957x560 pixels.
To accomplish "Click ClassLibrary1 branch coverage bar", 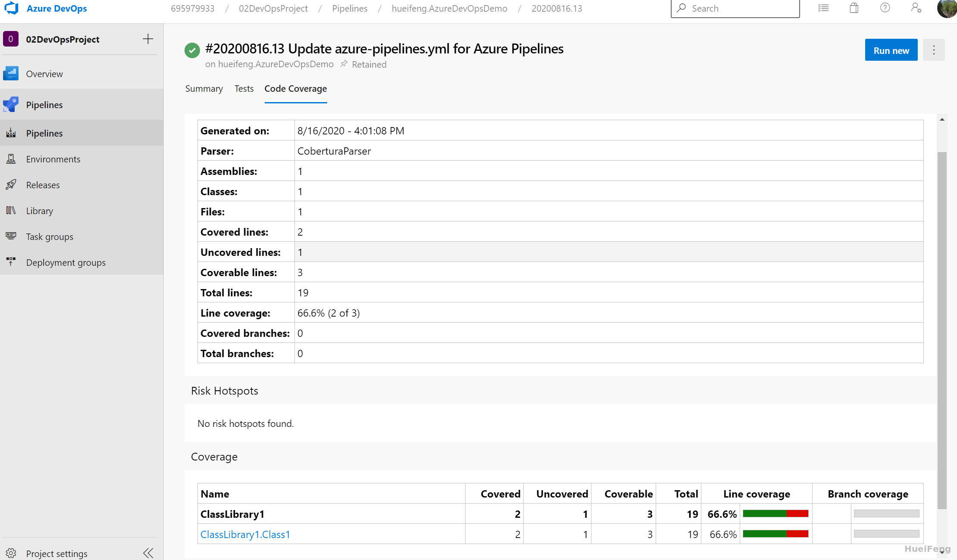I will [x=886, y=513].
